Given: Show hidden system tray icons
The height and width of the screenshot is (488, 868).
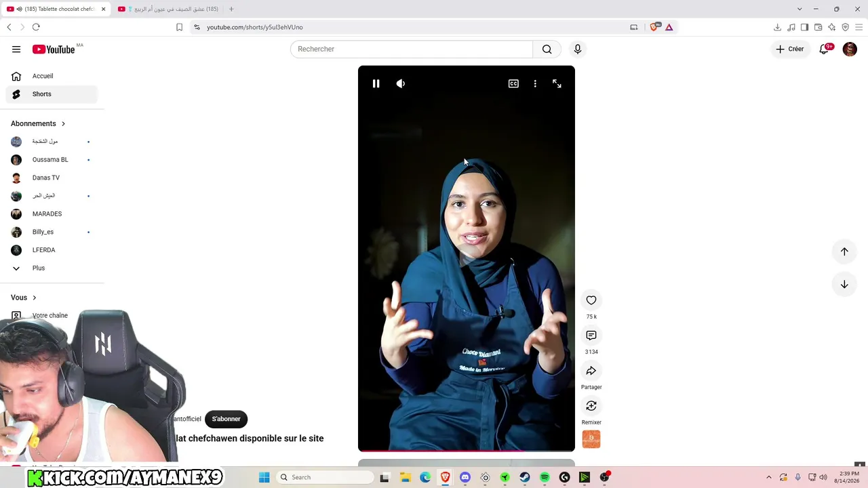Looking at the screenshot, I should tap(769, 477).
